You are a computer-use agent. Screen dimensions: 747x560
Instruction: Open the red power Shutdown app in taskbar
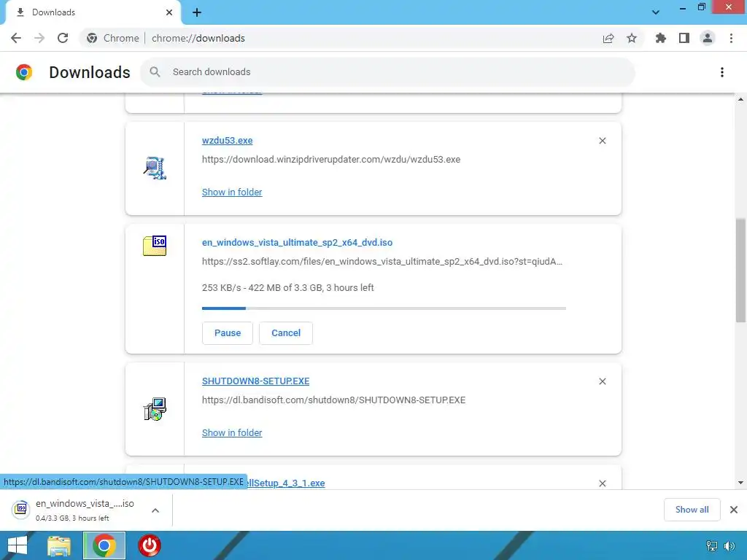click(150, 545)
